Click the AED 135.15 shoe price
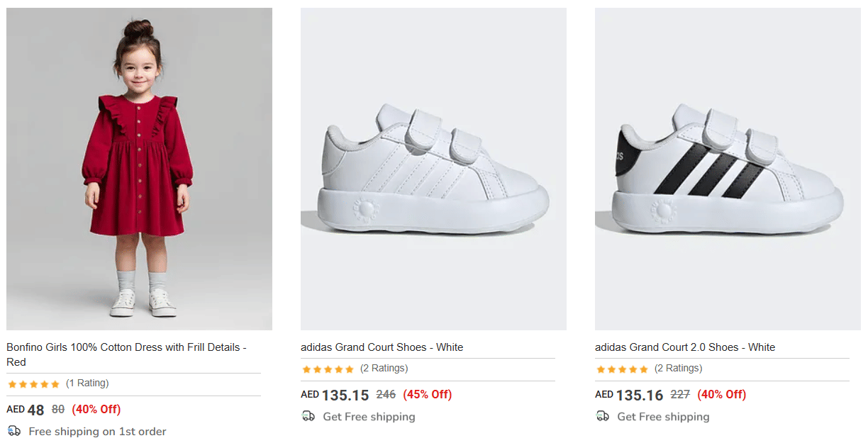This screenshot has width=868, height=443. pos(335,395)
